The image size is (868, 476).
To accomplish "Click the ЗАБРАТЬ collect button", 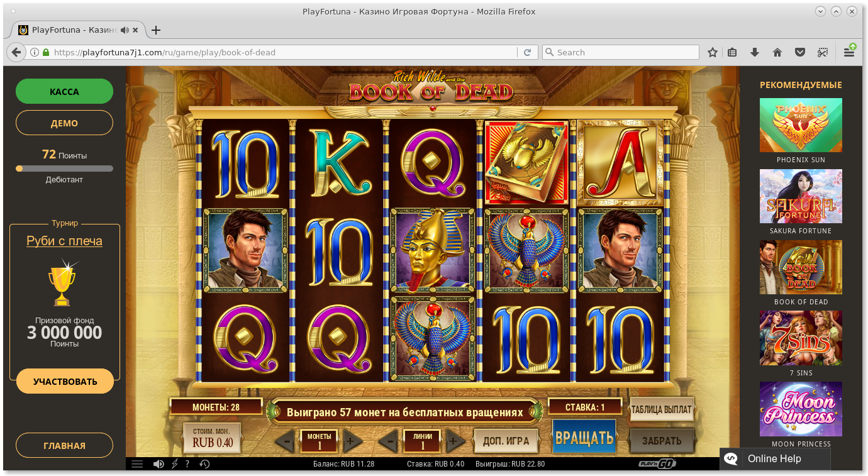I will [x=662, y=441].
